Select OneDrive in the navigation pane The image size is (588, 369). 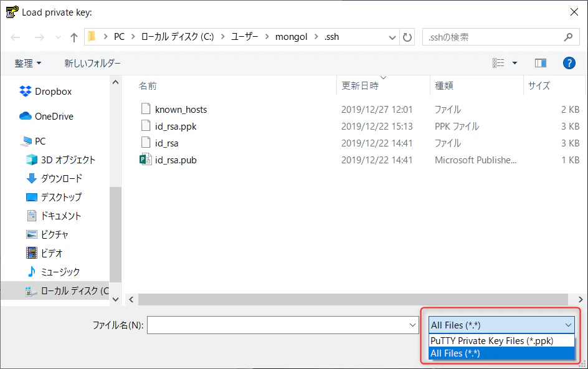[54, 117]
